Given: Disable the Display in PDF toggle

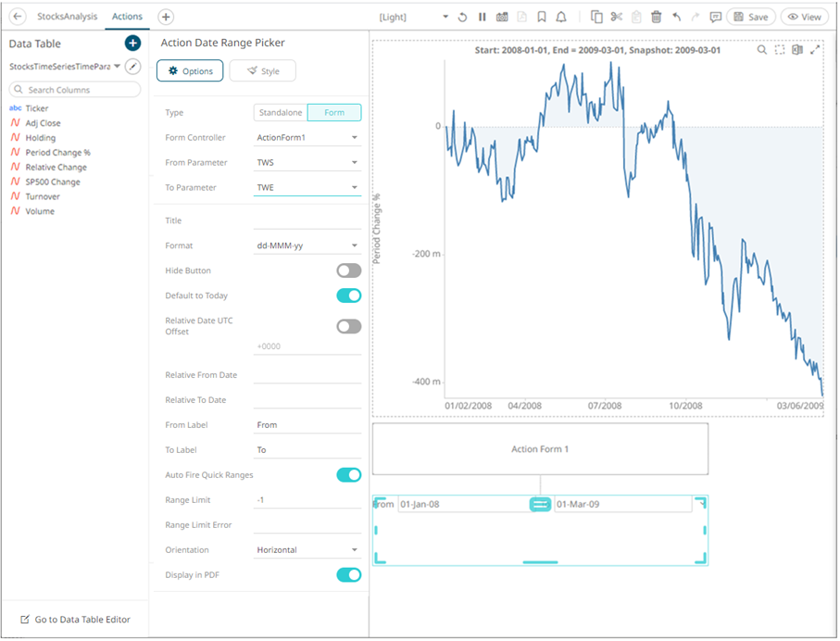Looking at the screenshot, I should coord(348,575).
